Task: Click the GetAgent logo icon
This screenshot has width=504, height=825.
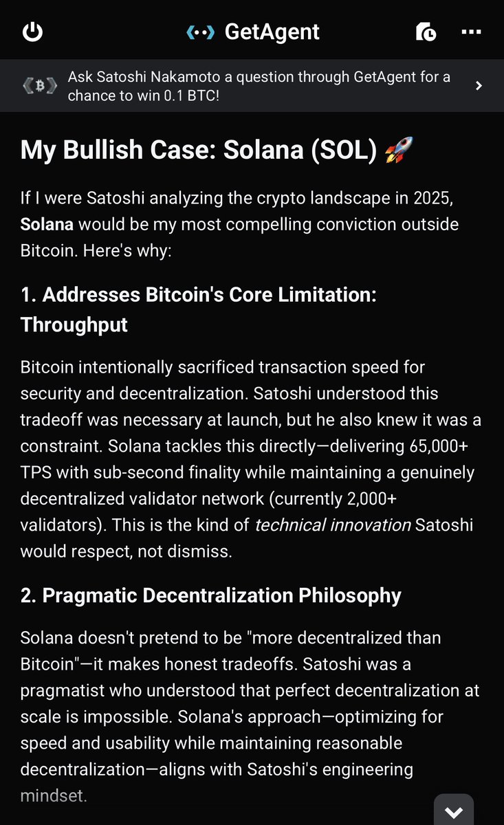Action: (199, 32)
